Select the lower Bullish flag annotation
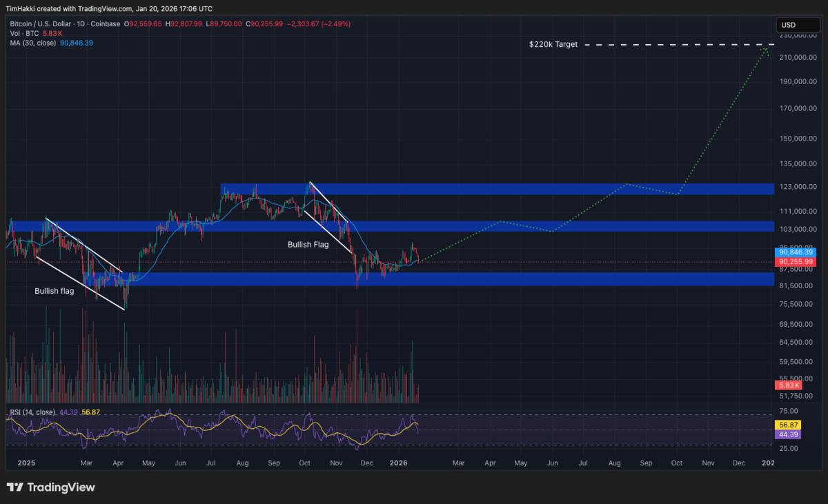Viewport: 828px width, 504px height. [x=55, y=290]
